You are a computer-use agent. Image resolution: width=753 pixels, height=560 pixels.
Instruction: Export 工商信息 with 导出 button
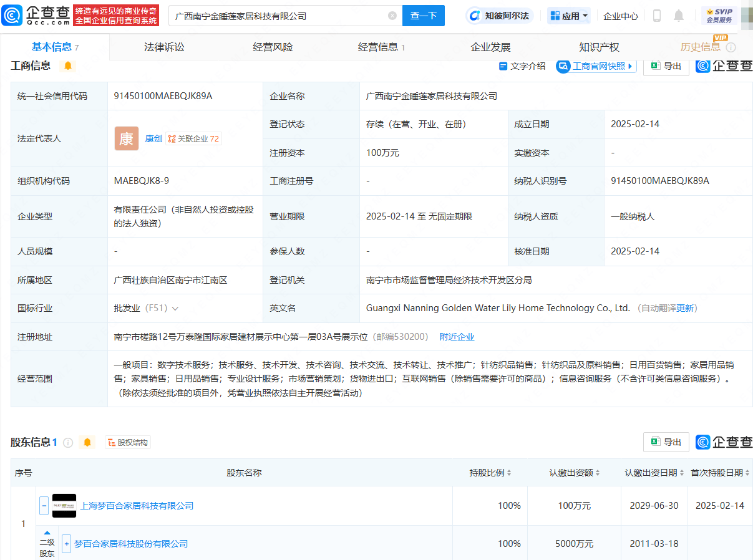click(x=666, y=66)
